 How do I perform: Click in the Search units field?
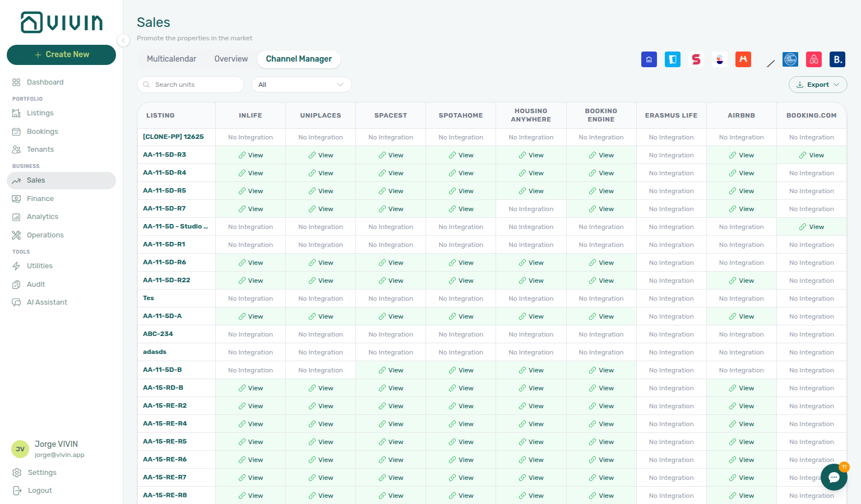(191, 85)
